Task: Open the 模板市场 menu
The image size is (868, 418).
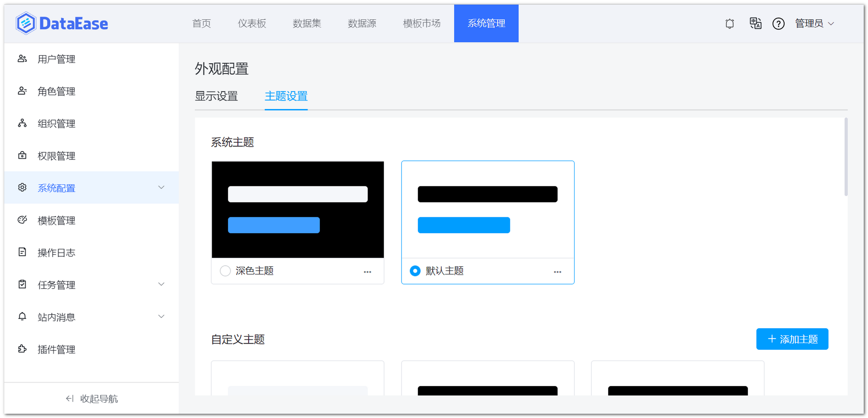Action: [x=421, y=23]
